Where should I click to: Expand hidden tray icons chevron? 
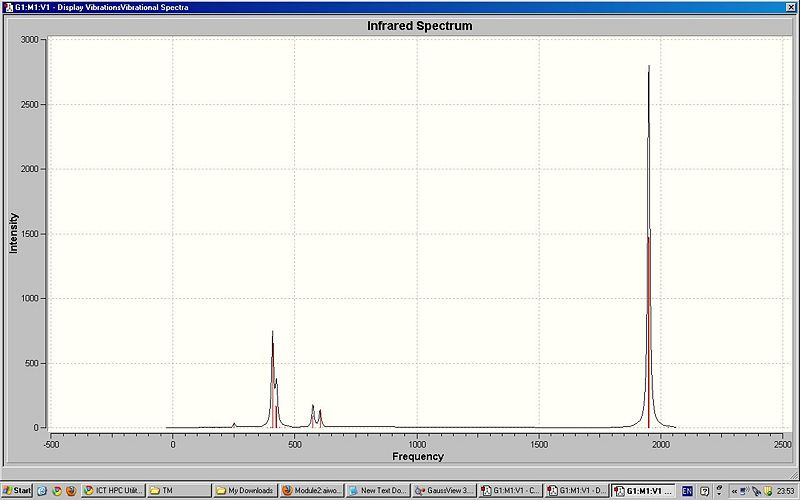pos(734,491)
